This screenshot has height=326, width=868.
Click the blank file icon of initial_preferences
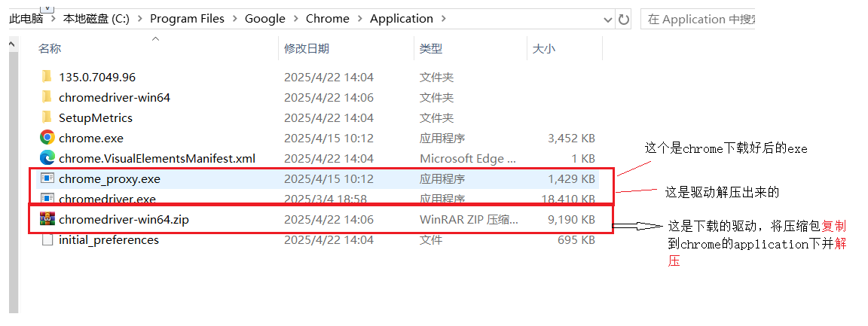coord(47,239)
